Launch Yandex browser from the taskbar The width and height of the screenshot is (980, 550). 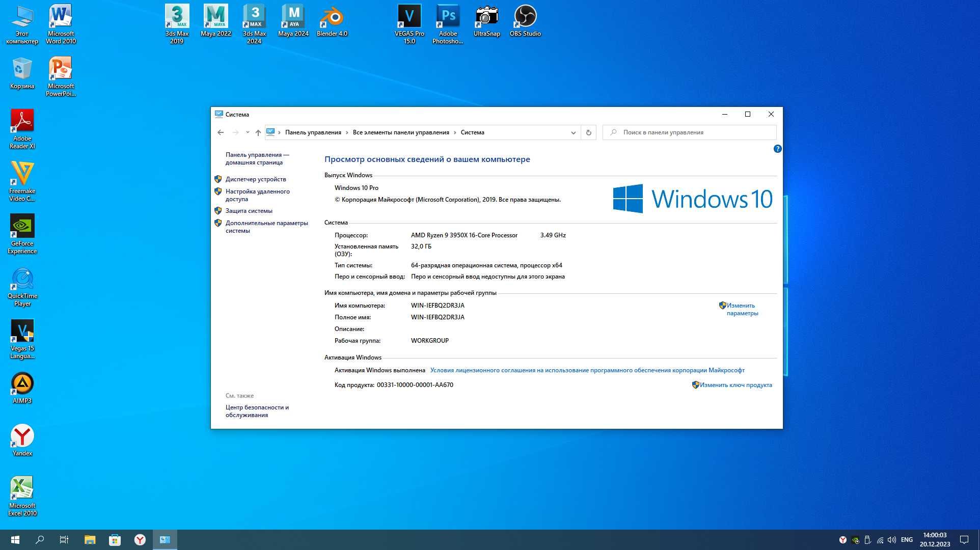point(140,540)
